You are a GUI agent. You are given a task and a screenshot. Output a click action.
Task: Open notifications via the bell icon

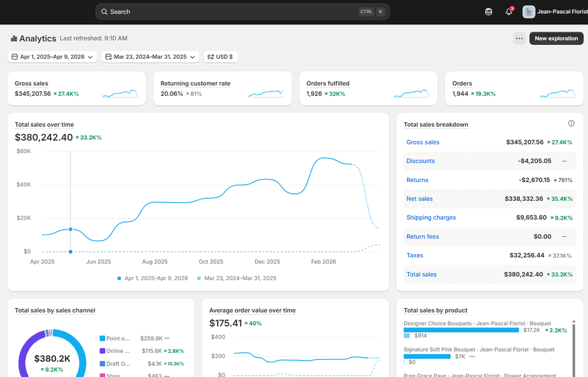pyautogui.click(x=508, y=12)
